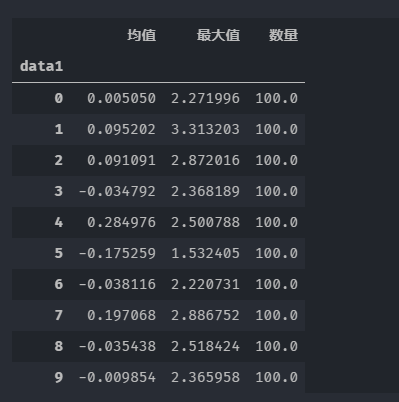The image size is (399, 402).
Task: Click mean value -0.035438
Action: (x=117, y=346)
